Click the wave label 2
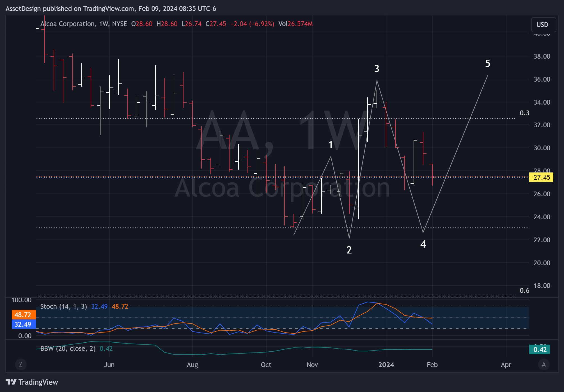This screenshot has width=564, height=392. click(349, 250)
